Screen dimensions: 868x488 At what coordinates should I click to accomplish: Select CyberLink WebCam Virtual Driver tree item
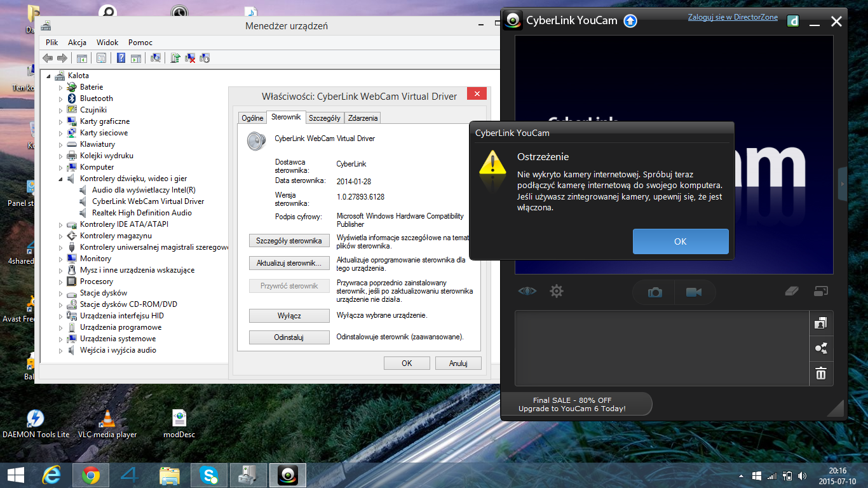[148, 201]
